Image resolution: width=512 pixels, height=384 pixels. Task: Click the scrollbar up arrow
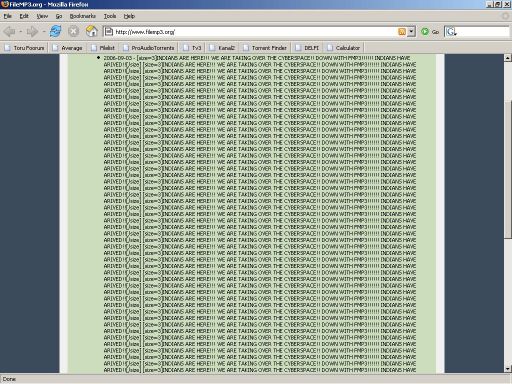pyautogui.click(x=508, y=58)
